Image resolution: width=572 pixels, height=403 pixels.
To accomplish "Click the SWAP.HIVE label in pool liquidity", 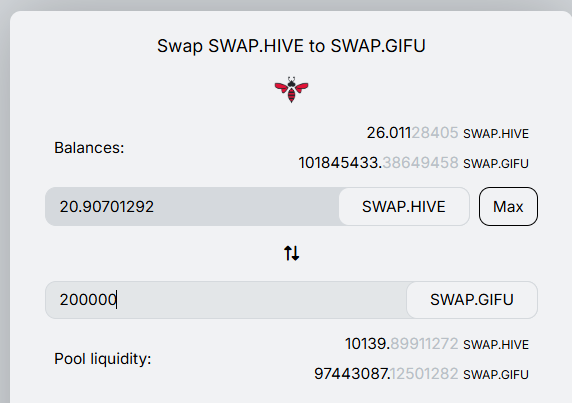I will (x=496, y=345).
